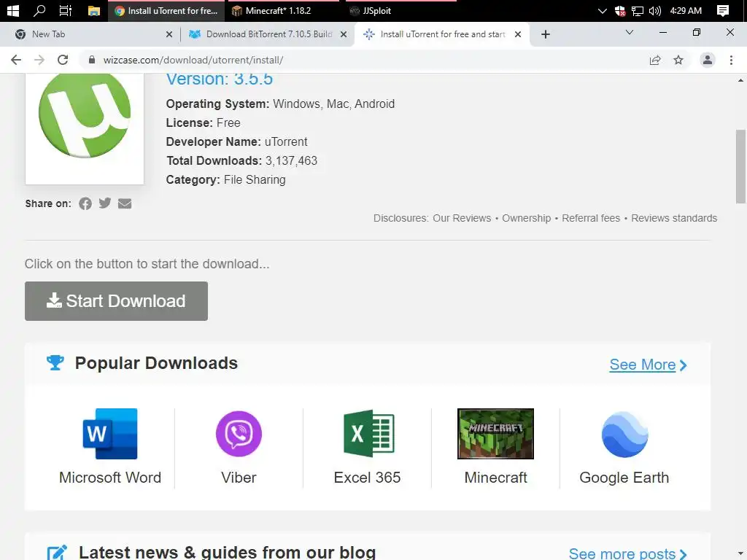Share on Facebook
Screen dimensions: 747x560
(x=85, y=204)
